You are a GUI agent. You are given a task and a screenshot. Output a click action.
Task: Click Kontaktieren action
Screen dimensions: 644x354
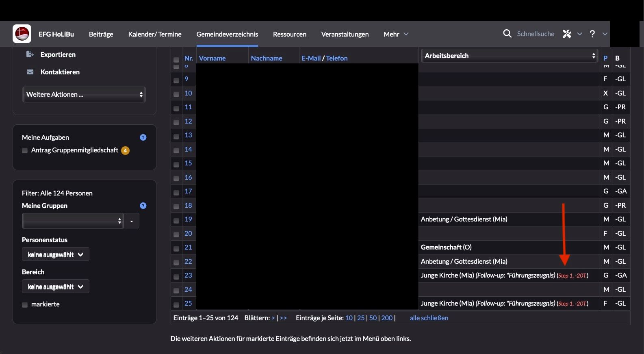point(60,72)
